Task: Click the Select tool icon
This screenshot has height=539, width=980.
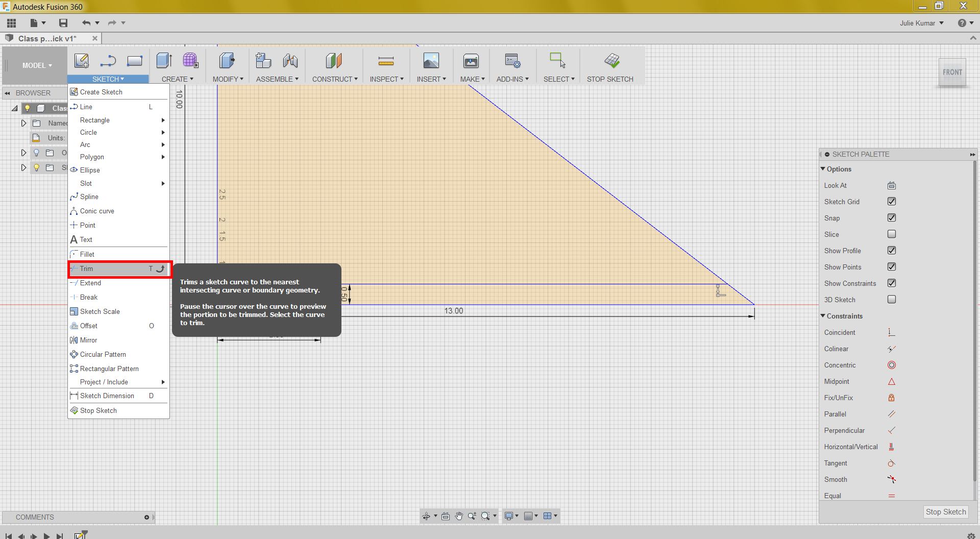Action: (558, 61)
